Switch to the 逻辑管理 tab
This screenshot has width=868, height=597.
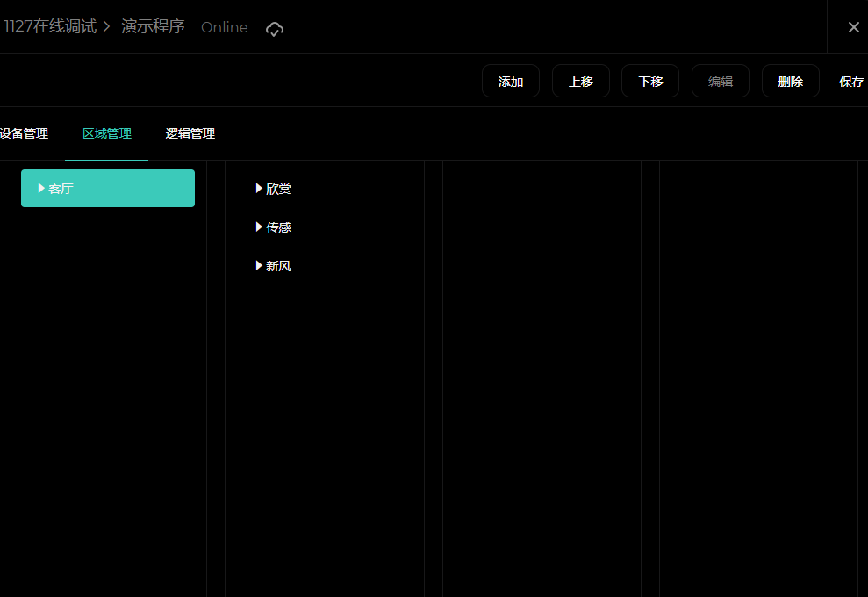click(x=190, y=133)
